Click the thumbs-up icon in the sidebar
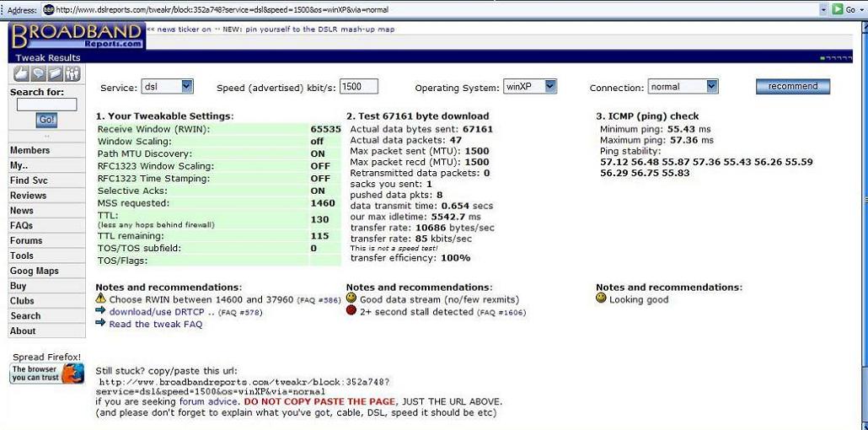Viewport: 868px width, 430px height. pyautogui.click(x=21, y=73)
